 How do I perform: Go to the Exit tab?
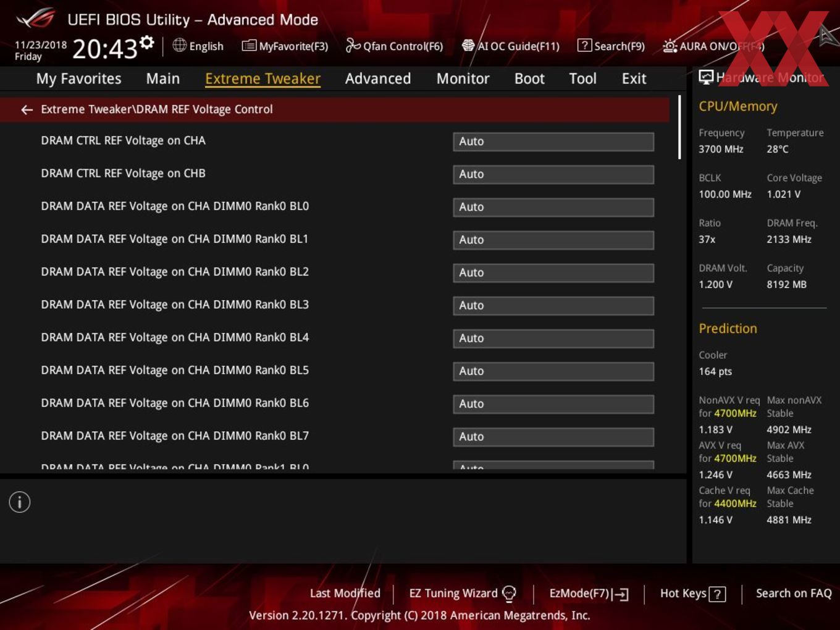tap(634, 78)
